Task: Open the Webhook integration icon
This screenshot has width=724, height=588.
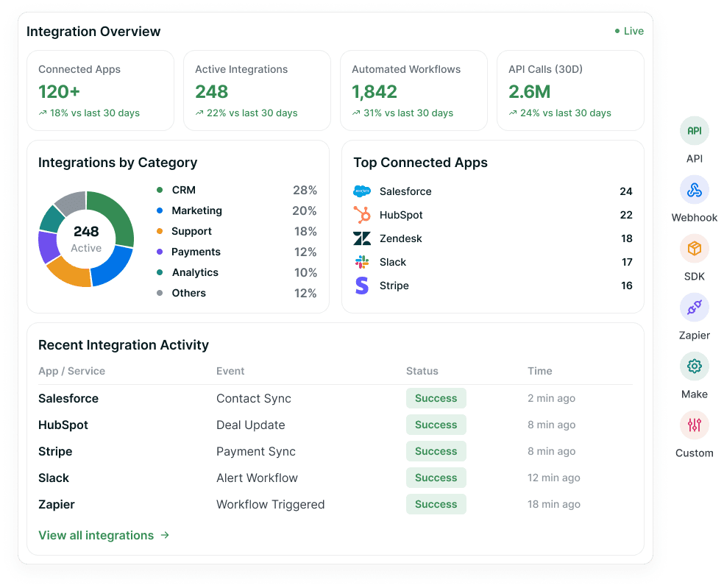Action: [694, 190]
